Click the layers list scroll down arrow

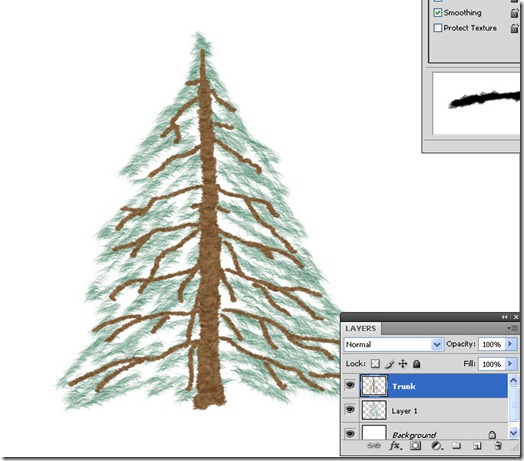(x=514, y=433)
